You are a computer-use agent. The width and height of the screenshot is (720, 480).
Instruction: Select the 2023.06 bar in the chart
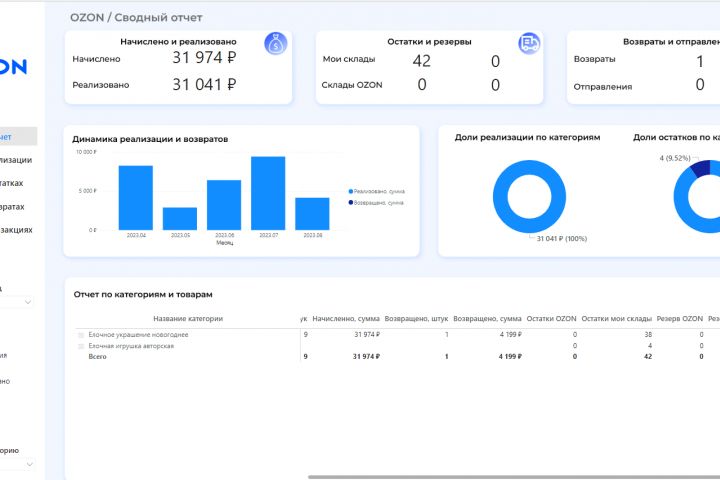click(x=224, y=205)
